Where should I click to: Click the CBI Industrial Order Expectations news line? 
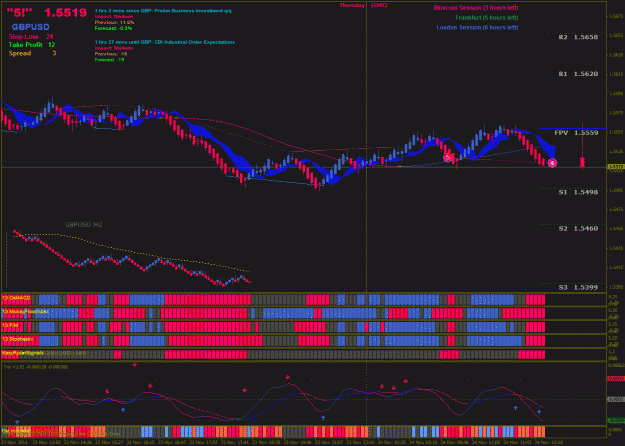pyautogui.click(x=165, y=42)
